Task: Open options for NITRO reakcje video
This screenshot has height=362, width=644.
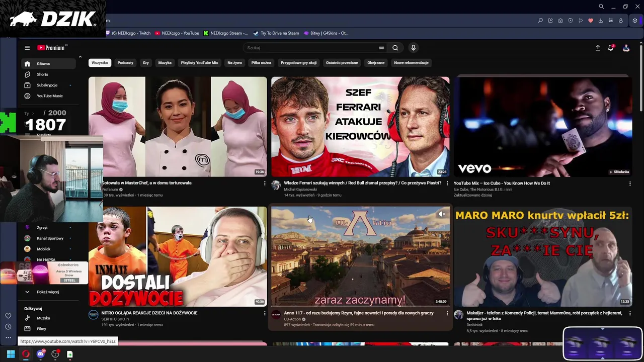Action: pos(265,313)
